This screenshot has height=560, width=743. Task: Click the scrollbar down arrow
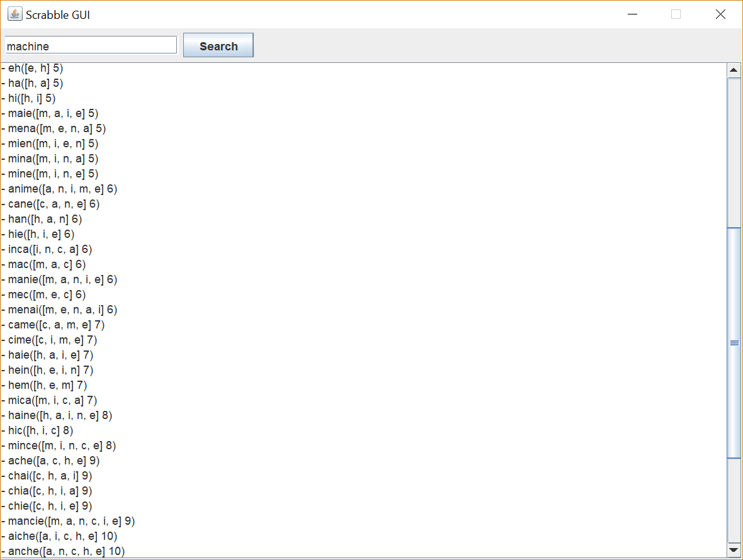click(x=734, y=550)
